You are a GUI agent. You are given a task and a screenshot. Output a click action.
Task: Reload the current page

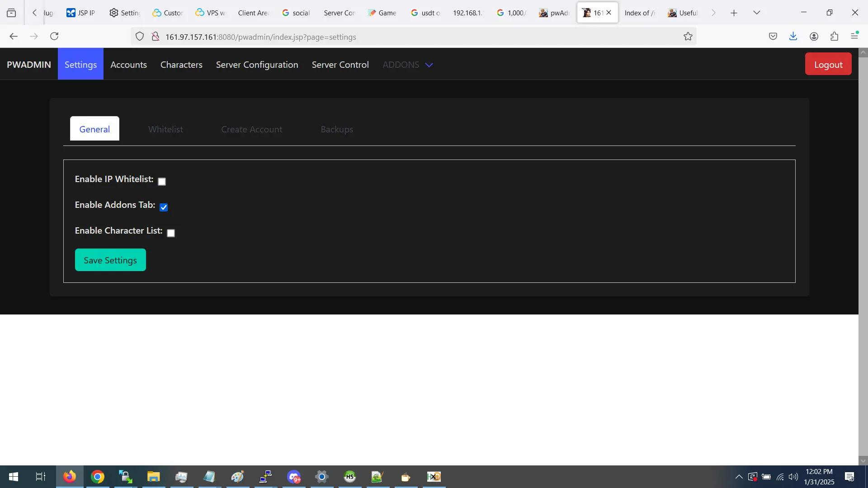click(x=54, y=37)
